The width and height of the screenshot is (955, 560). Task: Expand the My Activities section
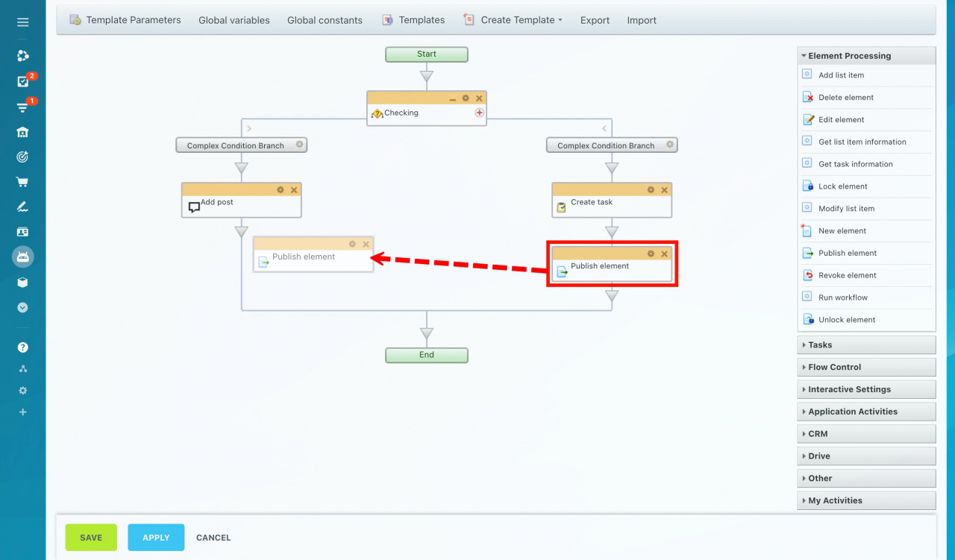tap(866, 500)
